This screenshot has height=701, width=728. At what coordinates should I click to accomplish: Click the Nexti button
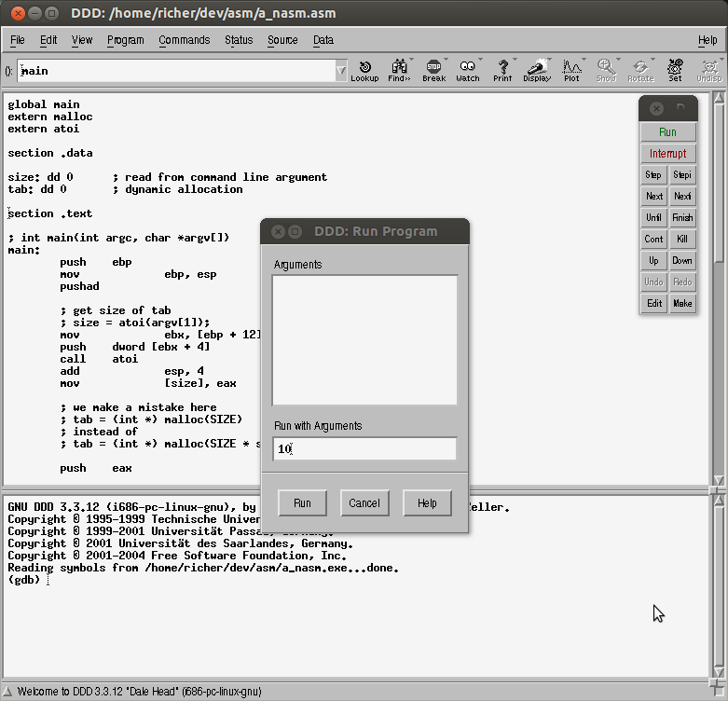(682, 197)
